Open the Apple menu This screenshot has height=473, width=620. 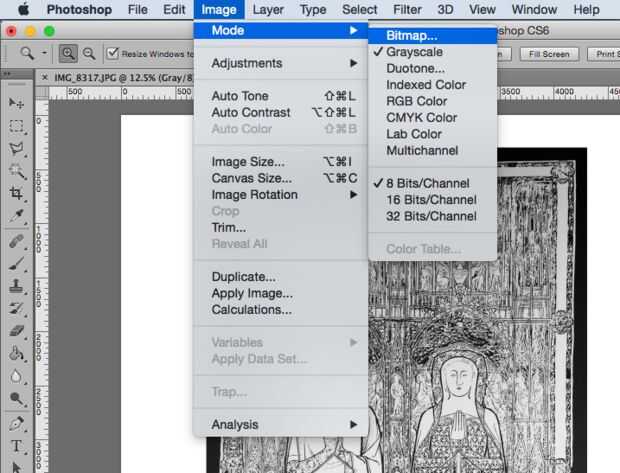pyautogui.click(x=24, y=9)
